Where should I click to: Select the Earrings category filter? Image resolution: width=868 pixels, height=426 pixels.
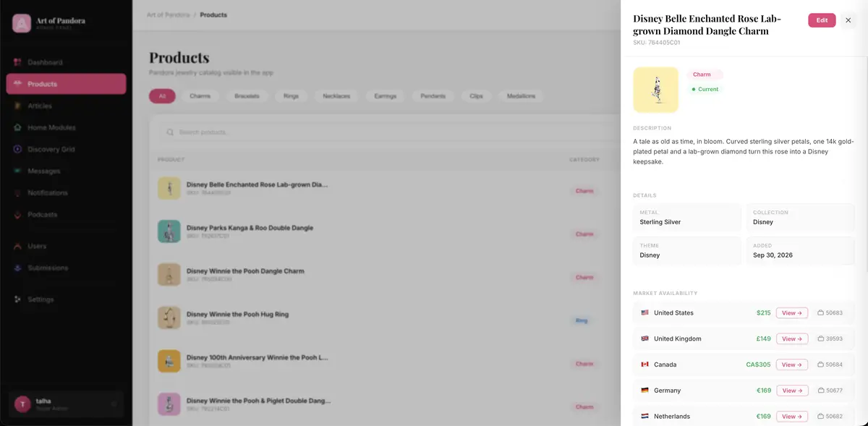[x=386, y=96]
